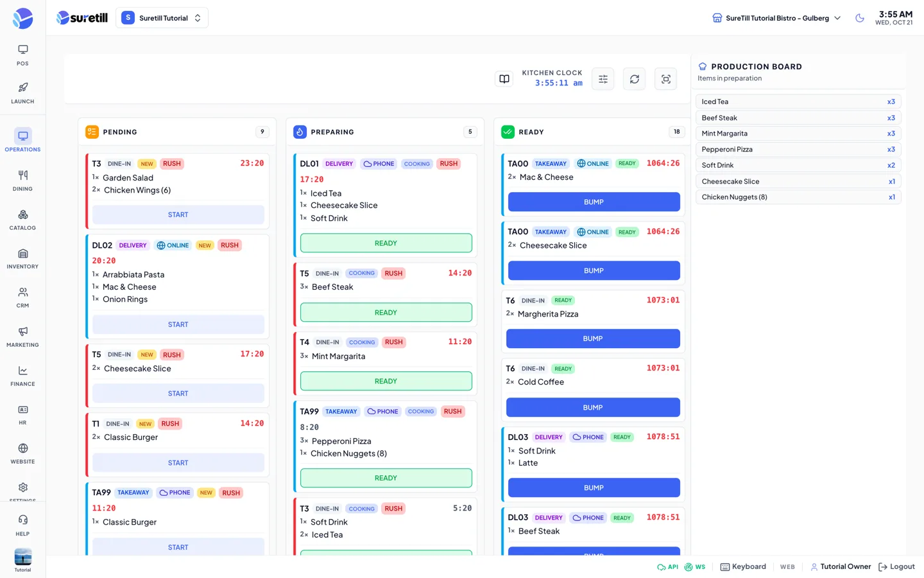Open the Launch rocket icon
Image resolution: width=924 pixels, height=578 pixels.
(x=22, y=93)
